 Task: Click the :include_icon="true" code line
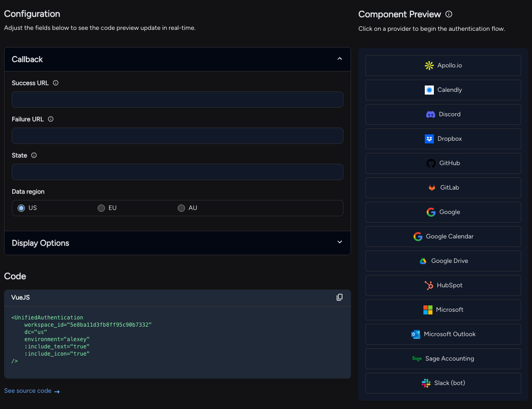(x=57, y=354)
